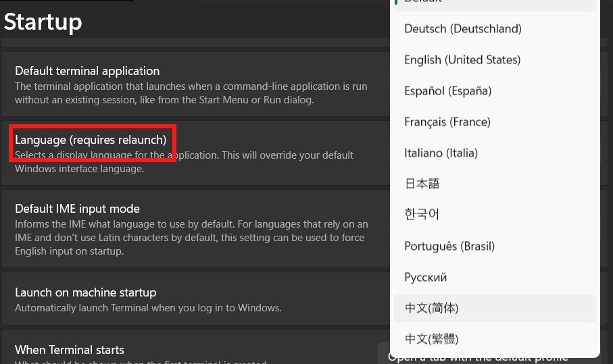Click the Startup page heading
Image resolution: width=613 pixels, height=364 pixels.
click(x=43, y=22)
